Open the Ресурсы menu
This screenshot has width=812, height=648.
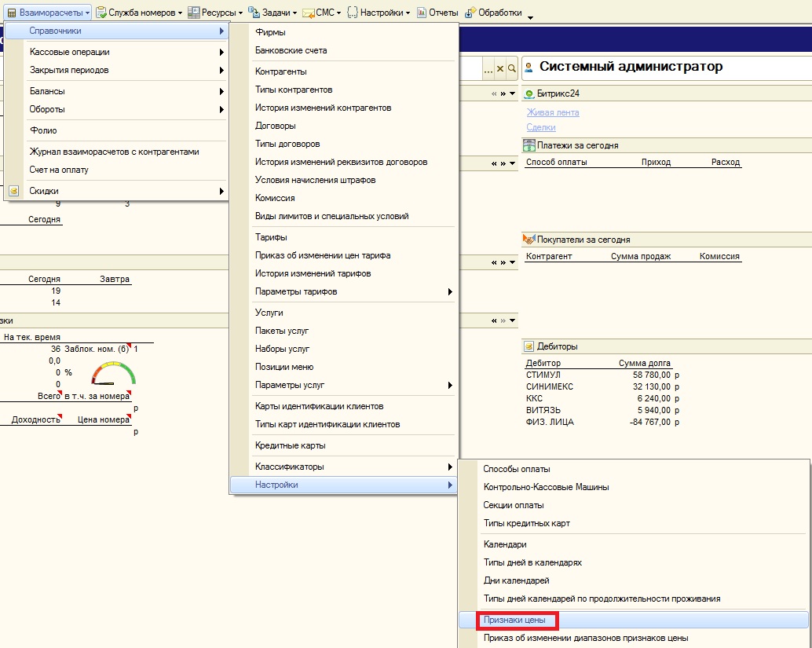click(x=215, y=13)
